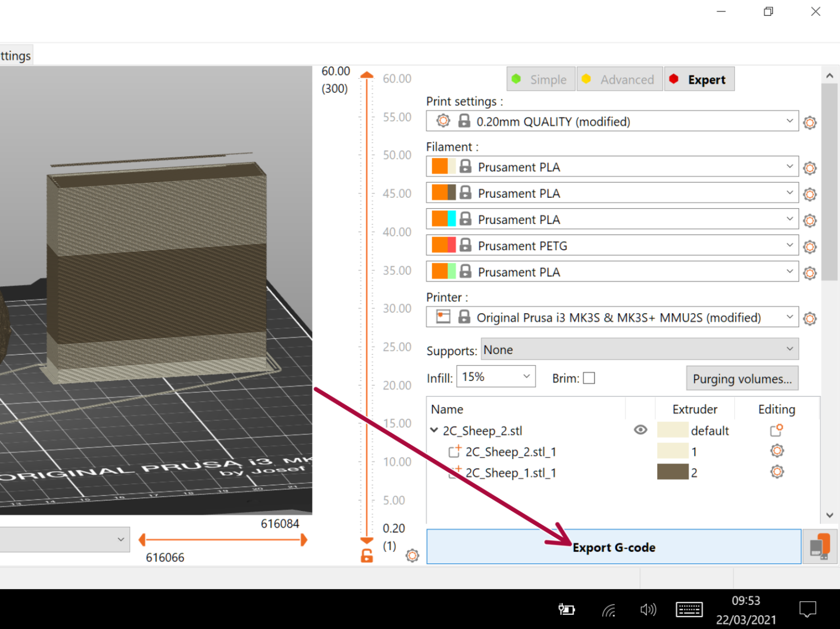Click the battery power tray icon
The width and height of the screenshot is (840, 629).
(x=567, y=609)
